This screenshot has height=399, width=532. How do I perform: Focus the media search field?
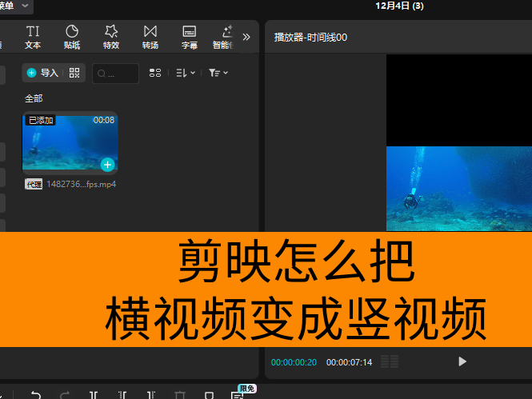116,74
